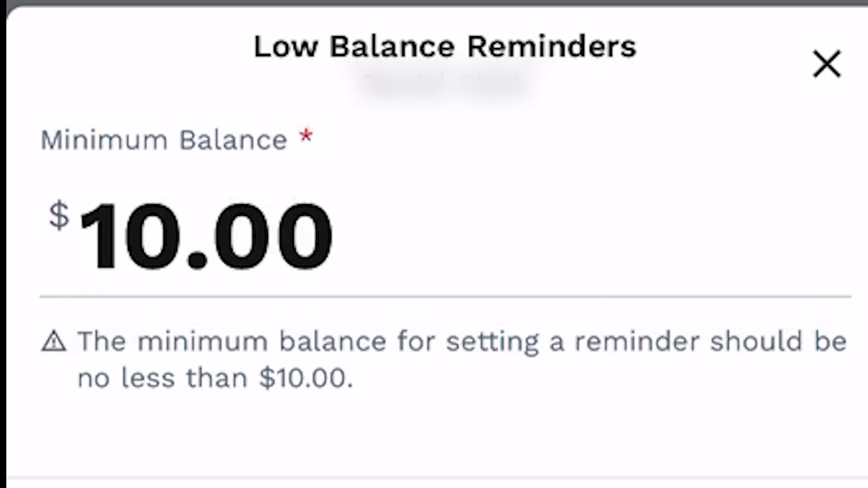Close the Low Balance Reminders dialog
The height and width of the screenshot is (488, 868).
(826, 64)
